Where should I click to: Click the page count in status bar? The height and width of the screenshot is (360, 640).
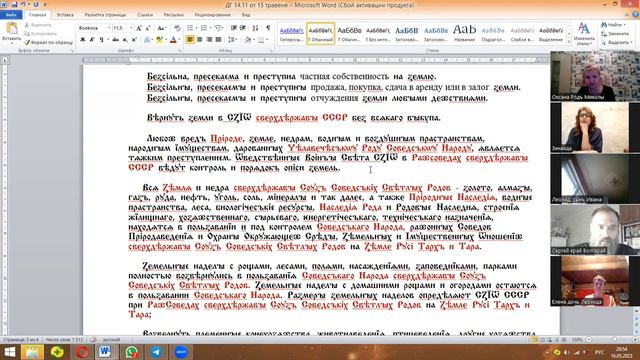(x=20, y=340)
